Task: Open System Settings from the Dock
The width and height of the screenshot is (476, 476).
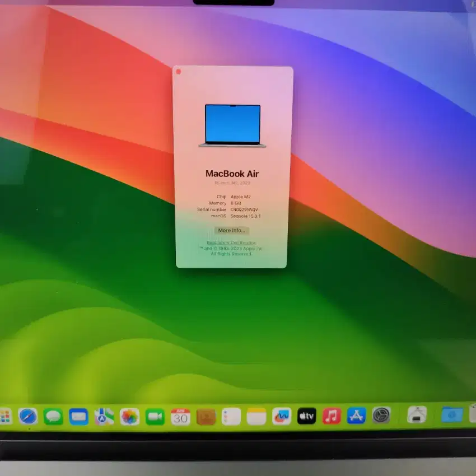Action: click(381, 415)
